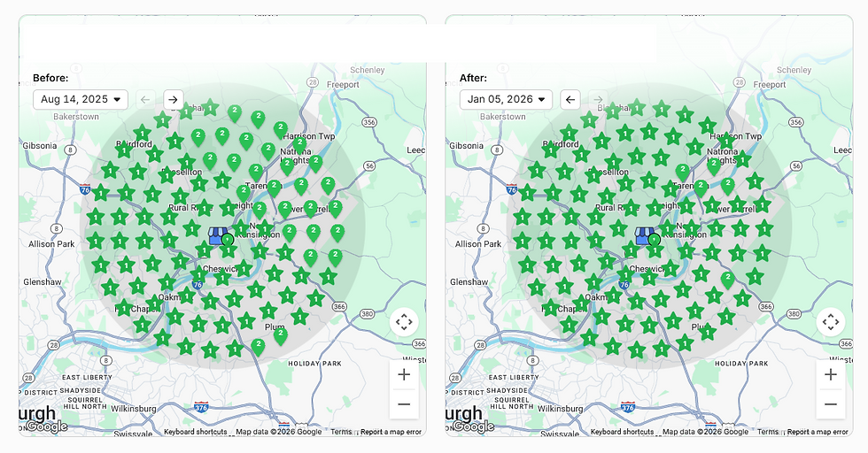
Task: Click rank 2 pin near Plum in After map
Action: (x=728, y=280)
